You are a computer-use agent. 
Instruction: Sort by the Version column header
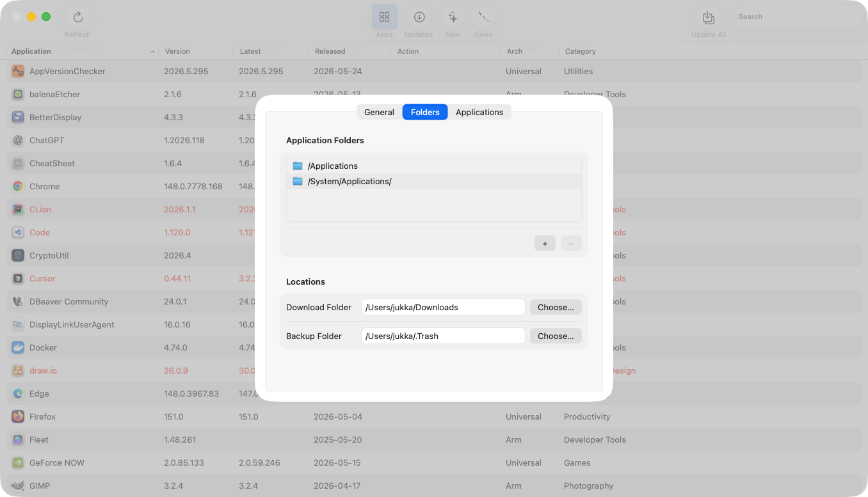coord(196,51)
